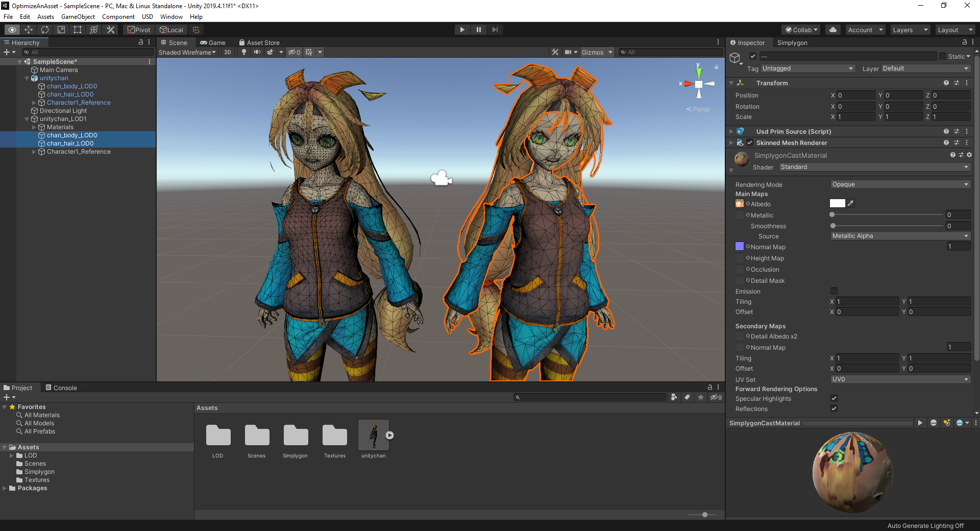Disable Specular Highlights under Forward Rendering Options
The image size is (980, 531).
pyautogui.click(x=834, y=398)
